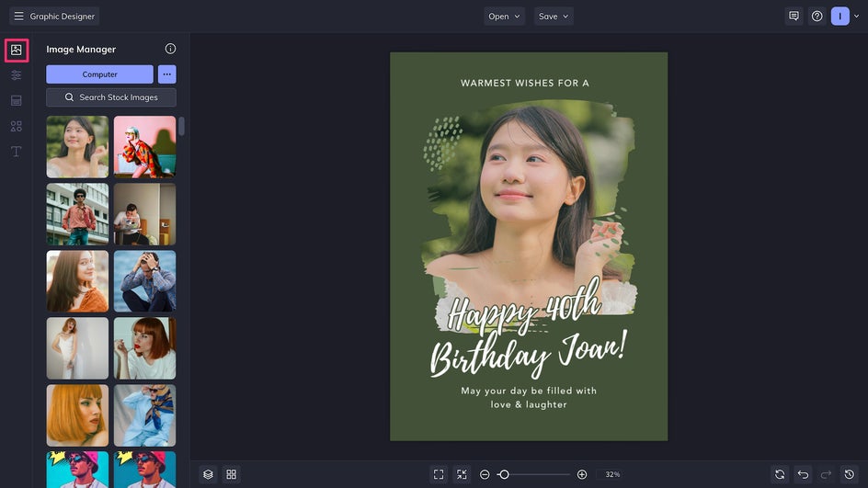This screenshot has height=488, width=868.
Task: Open the history clock icon
Action: coord(850,474)
